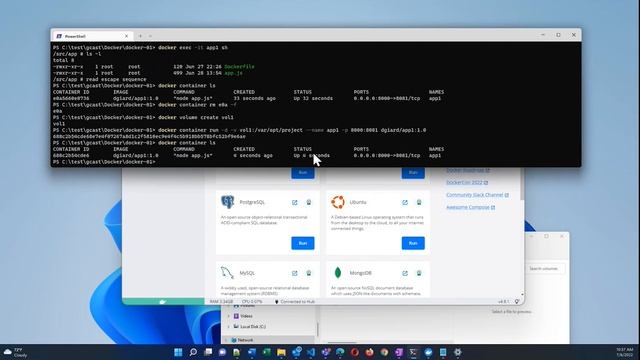Open Visual Studio Code from the taskbar
This screenshot has width=640, height=360.
tap(311, 352)
